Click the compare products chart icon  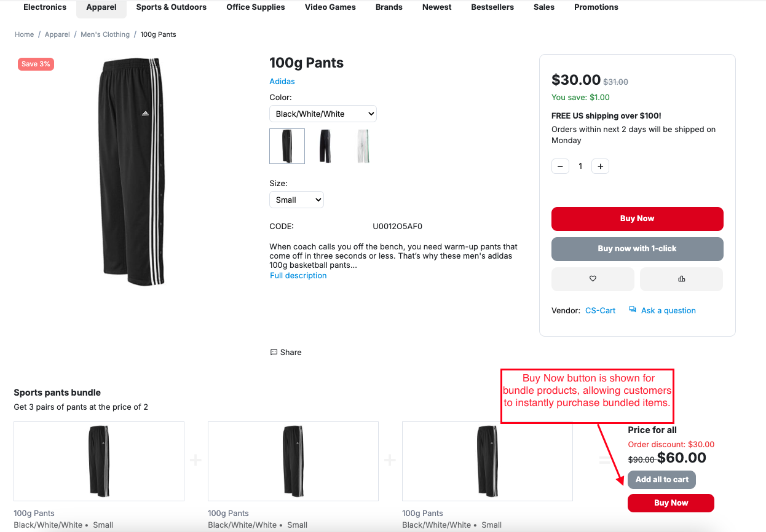pyautogui.click(x=681, y=279)
